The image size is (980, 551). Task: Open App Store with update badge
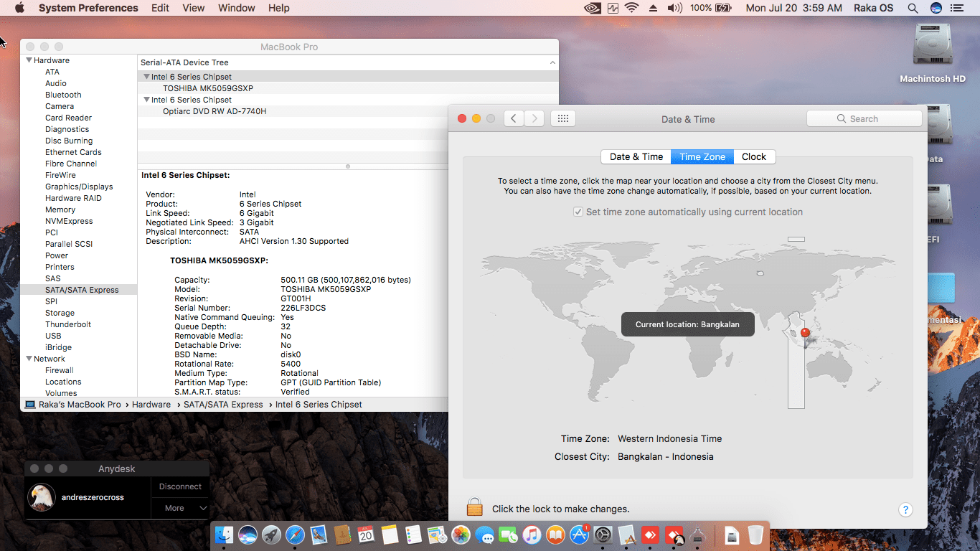pyautogui.click(x=579, y=534)
